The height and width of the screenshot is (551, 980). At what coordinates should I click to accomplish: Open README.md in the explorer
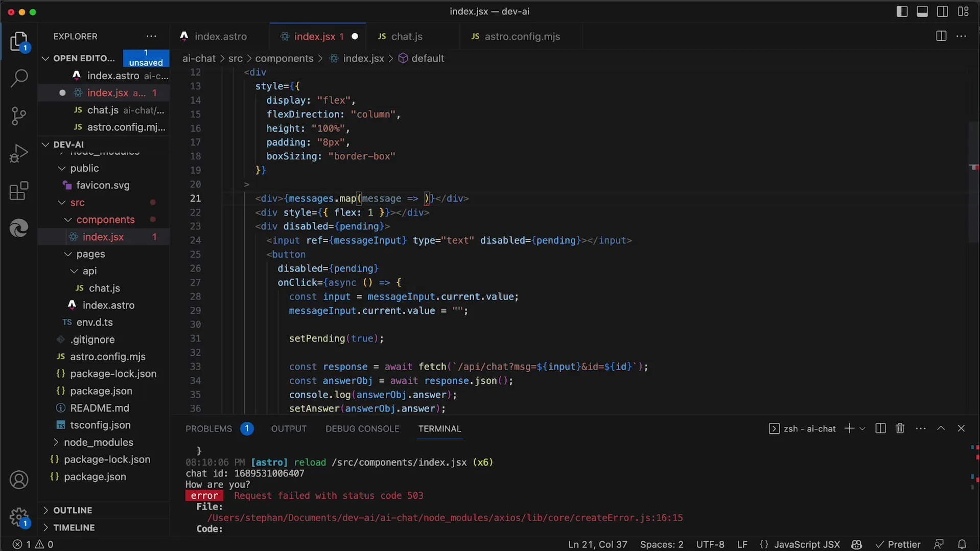[x=99, y=408]
